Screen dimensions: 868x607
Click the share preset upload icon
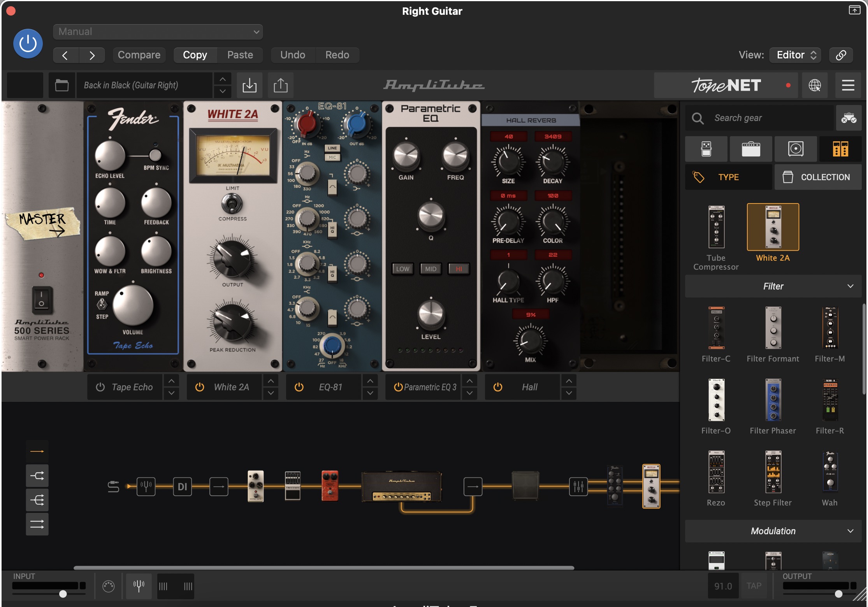click(x=281, y=85)
